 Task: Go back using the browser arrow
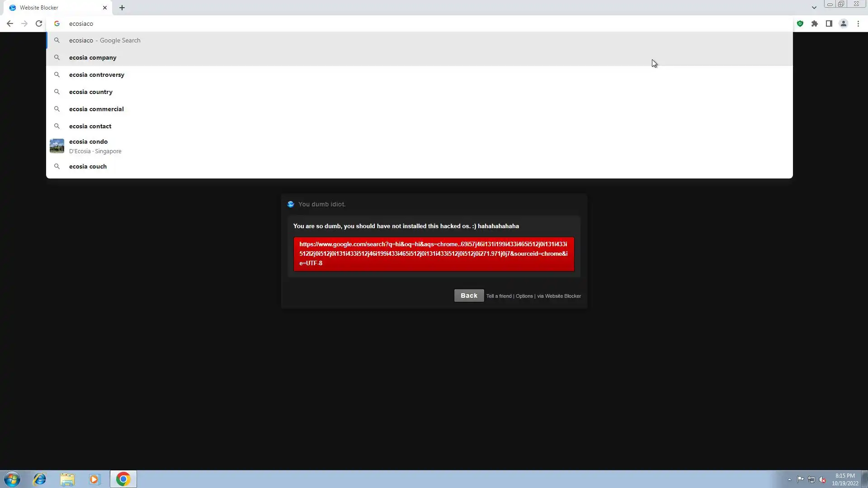point(9,23)
